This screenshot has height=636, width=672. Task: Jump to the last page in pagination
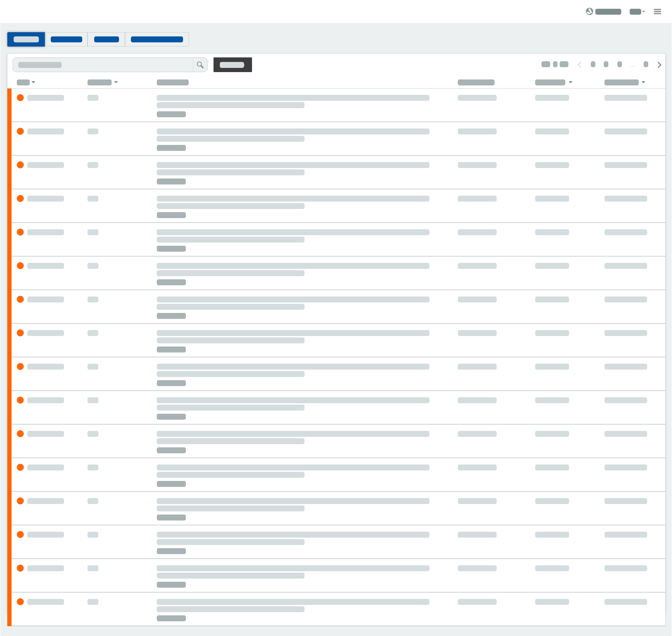646,64
